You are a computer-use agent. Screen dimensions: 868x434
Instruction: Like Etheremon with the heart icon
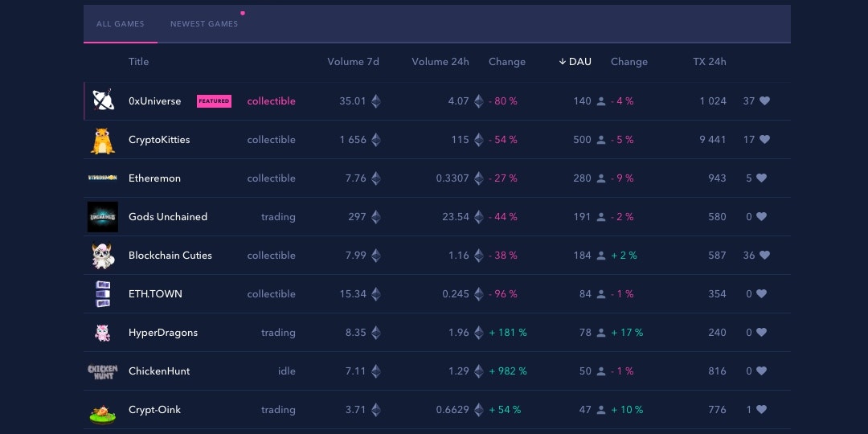click(762, 178)
